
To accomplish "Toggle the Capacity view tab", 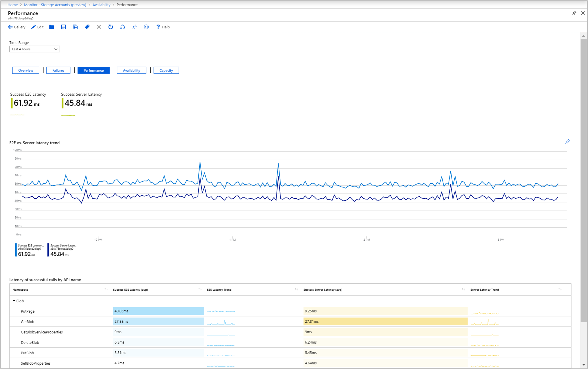I will click(165, 70).
